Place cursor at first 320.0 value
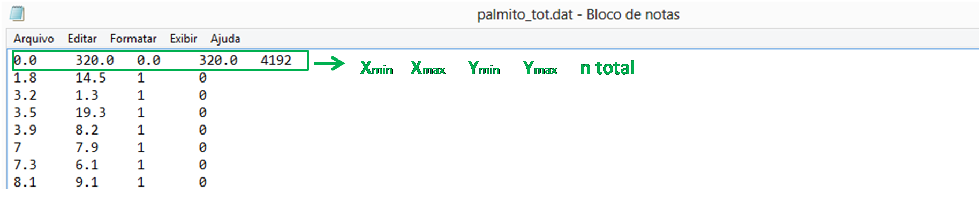 [94, 60]
